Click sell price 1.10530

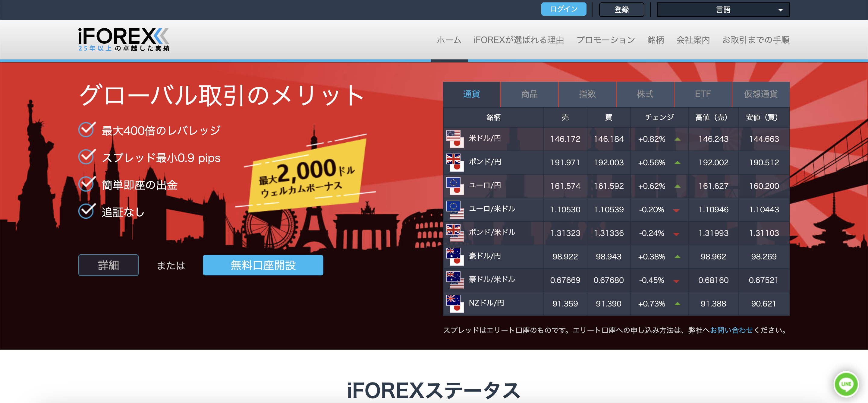565,210
